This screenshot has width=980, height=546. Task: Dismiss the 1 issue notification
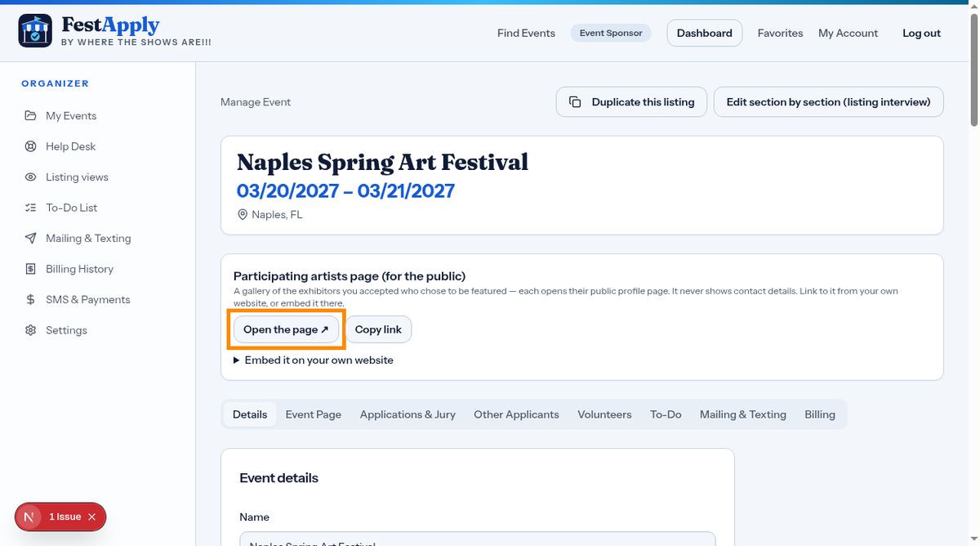[91, 517]
